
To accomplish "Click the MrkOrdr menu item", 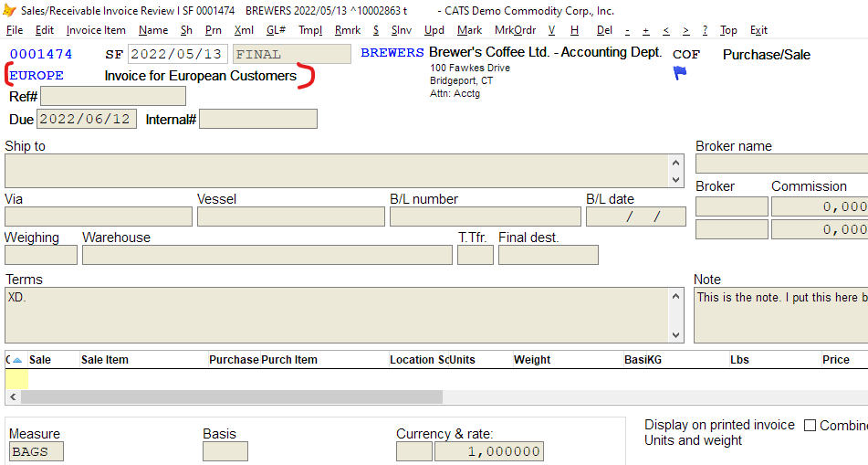I will [516, 30].
